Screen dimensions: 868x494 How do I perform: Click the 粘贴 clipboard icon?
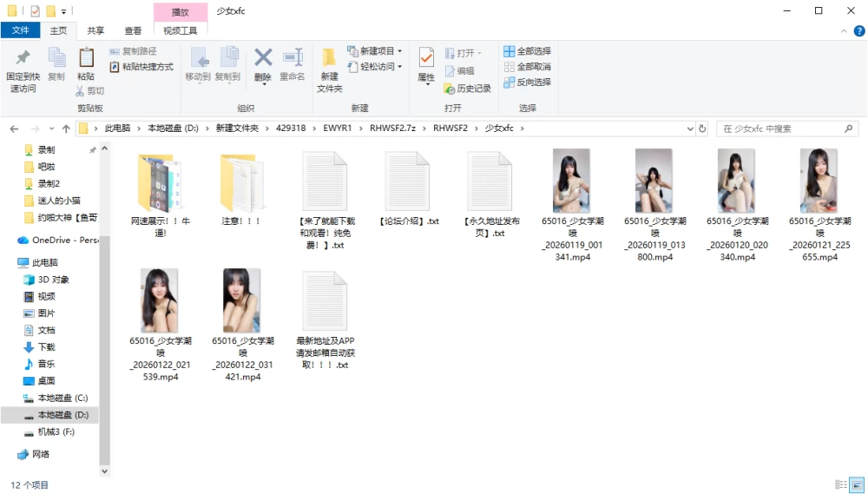click(x=86, y=57)
